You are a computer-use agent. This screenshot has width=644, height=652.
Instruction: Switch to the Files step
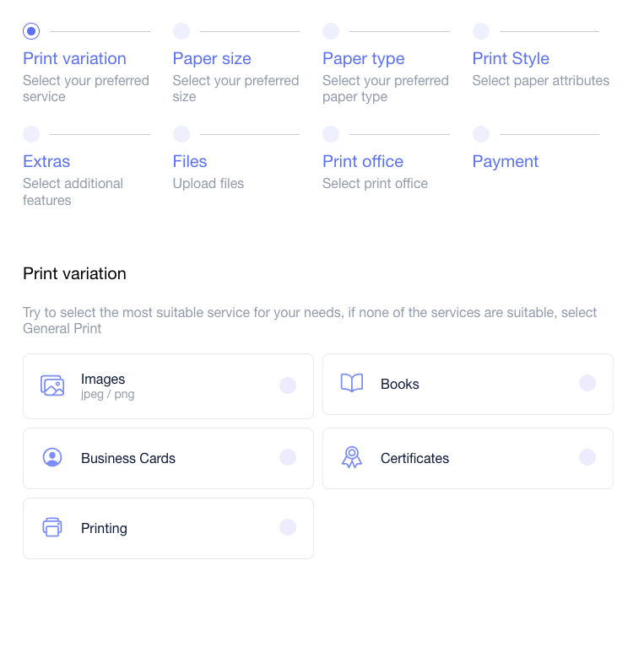(190, 161)
